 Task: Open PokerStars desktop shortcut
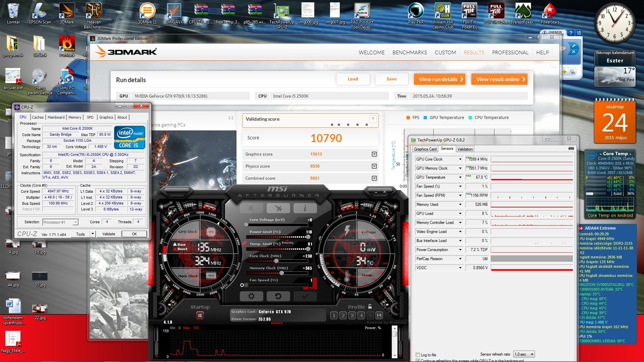click(x=550, y=13)
